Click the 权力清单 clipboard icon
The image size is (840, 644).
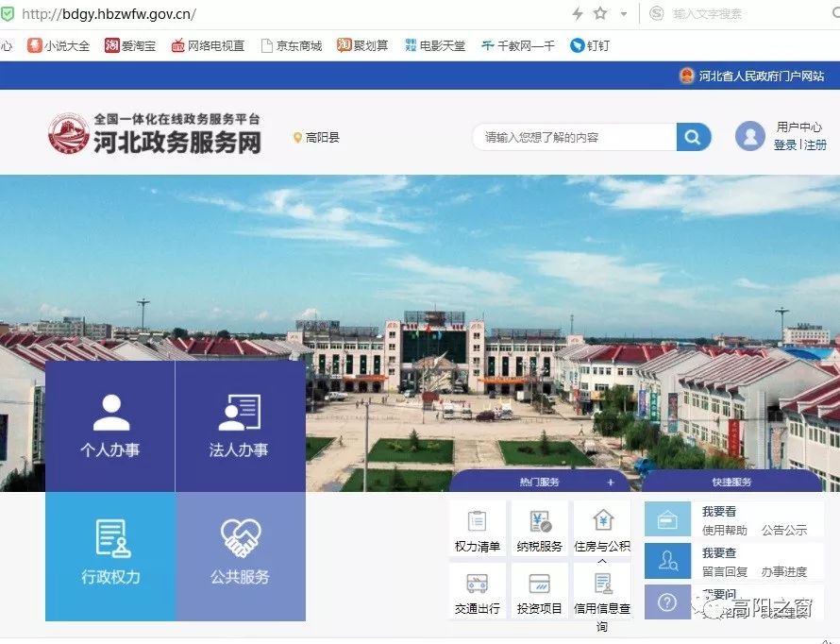coord(477,521)
